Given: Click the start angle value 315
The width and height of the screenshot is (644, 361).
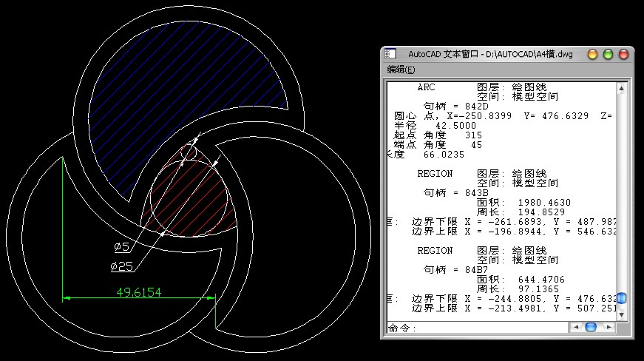Looking at the screenshot, I should coord(473,135).
